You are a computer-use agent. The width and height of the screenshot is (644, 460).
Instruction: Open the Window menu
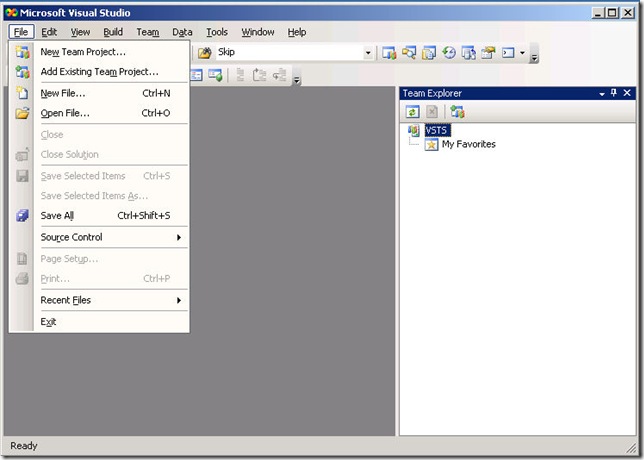[258, 32]
